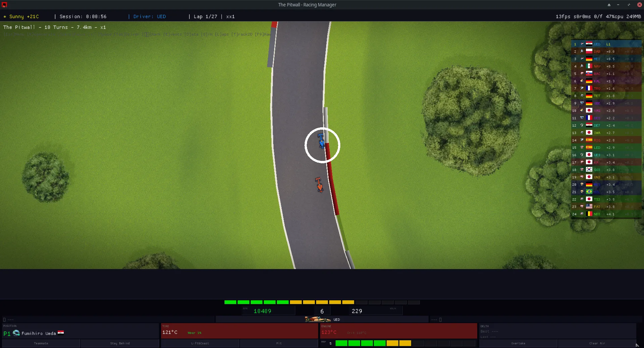Image resolution: width=644 pixels, height=348 pixels.
Task: Toggle the Overtake command
Action: 518,343
